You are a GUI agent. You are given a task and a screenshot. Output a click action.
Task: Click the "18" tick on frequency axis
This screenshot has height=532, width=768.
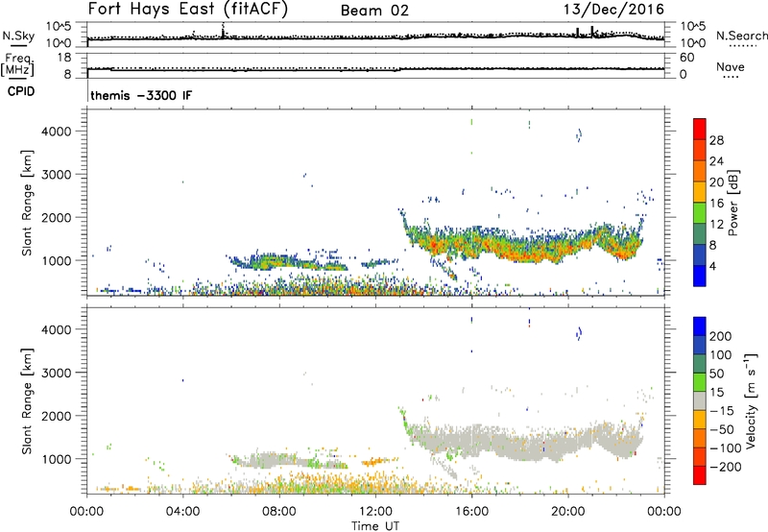tap(64, 58)
